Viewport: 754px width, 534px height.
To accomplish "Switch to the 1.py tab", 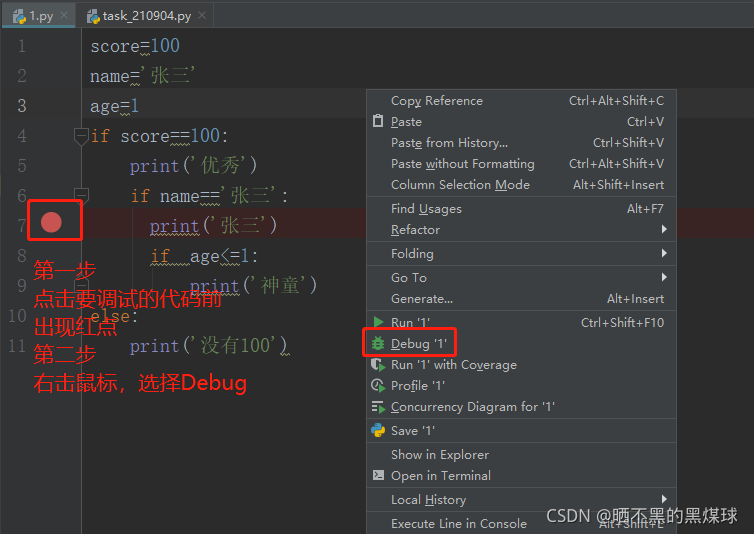I will pyautogui.click(x=38, y=16).
